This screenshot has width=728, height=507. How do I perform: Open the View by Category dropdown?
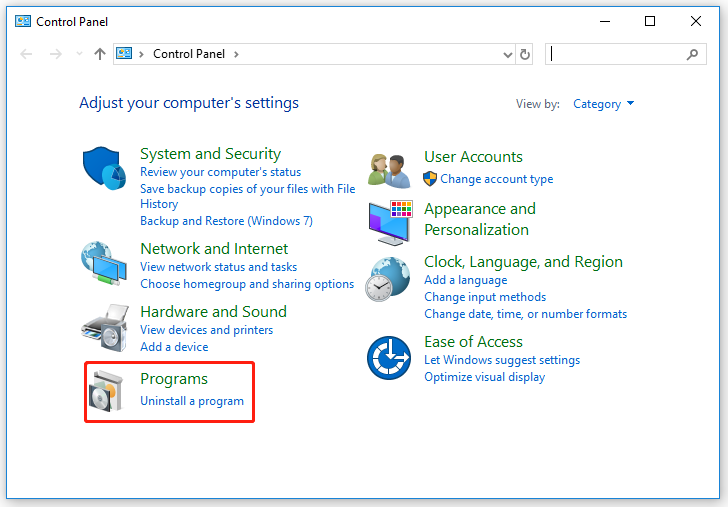tap(604, 104)
